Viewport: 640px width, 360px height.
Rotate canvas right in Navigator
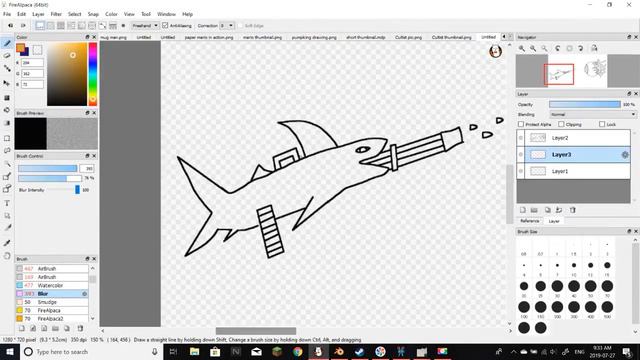click(x=580, y=48)
